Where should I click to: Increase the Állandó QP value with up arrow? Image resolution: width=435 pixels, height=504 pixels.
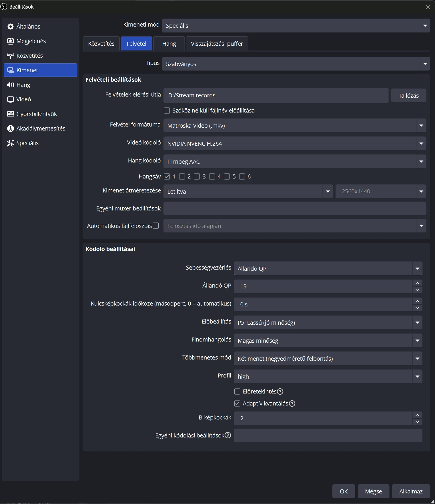coord(417,283)
